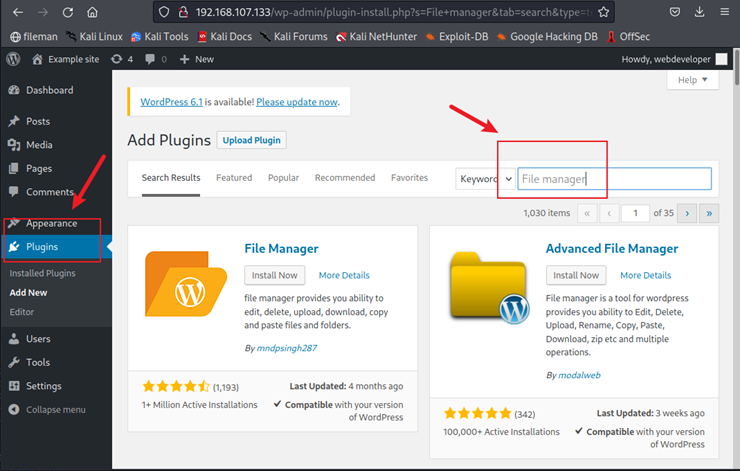This screenshot has height=471, width=740.
Task: Select Plugins in sidebar
Action: click(x=56, y=247)
